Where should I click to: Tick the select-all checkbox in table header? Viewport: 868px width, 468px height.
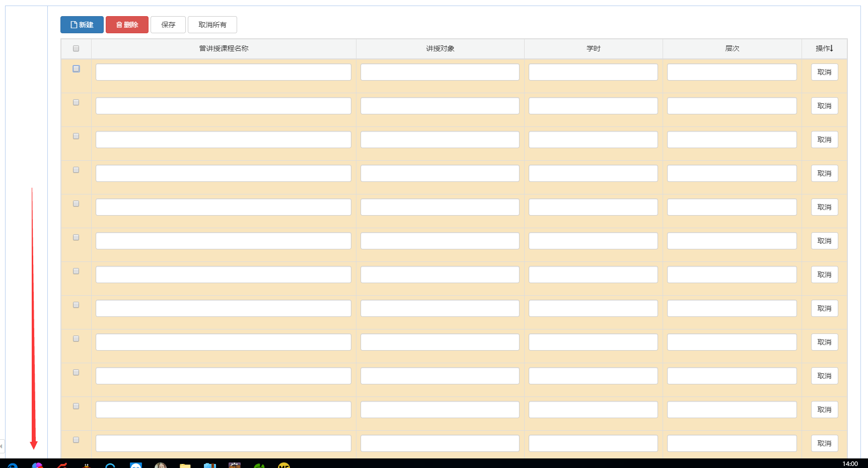pyautogui.click(x=76, y=48)
